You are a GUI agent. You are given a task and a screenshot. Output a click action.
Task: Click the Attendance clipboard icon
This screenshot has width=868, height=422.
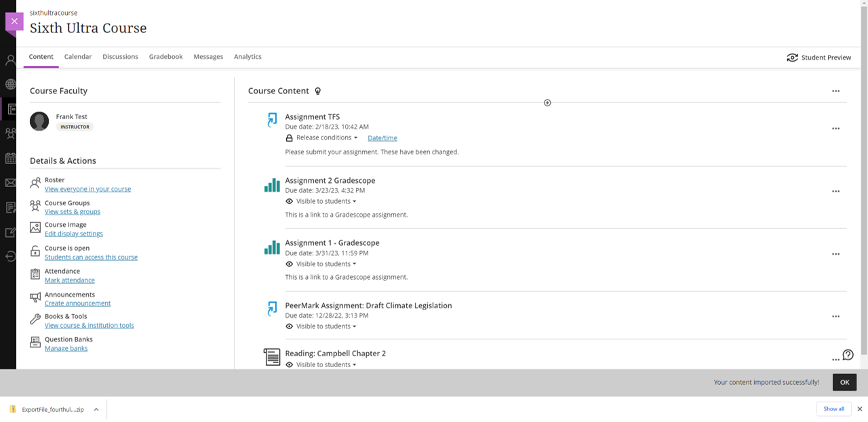pyautogui.click(x=35, y=274)
